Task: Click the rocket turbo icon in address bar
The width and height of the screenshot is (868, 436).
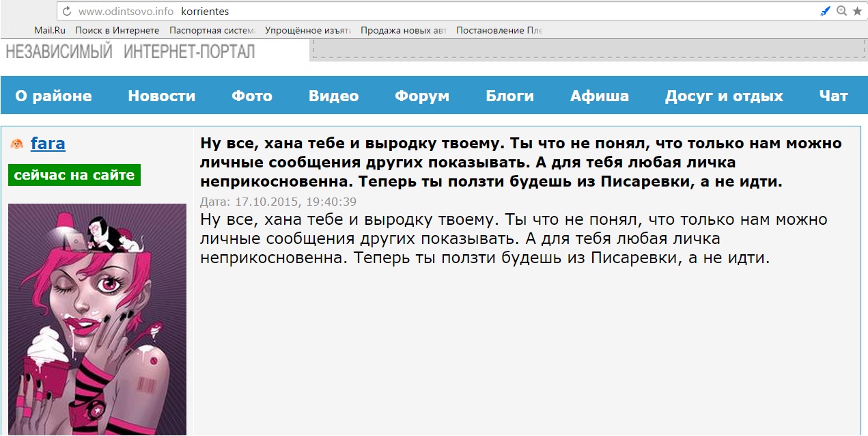Action: (824, 11)
